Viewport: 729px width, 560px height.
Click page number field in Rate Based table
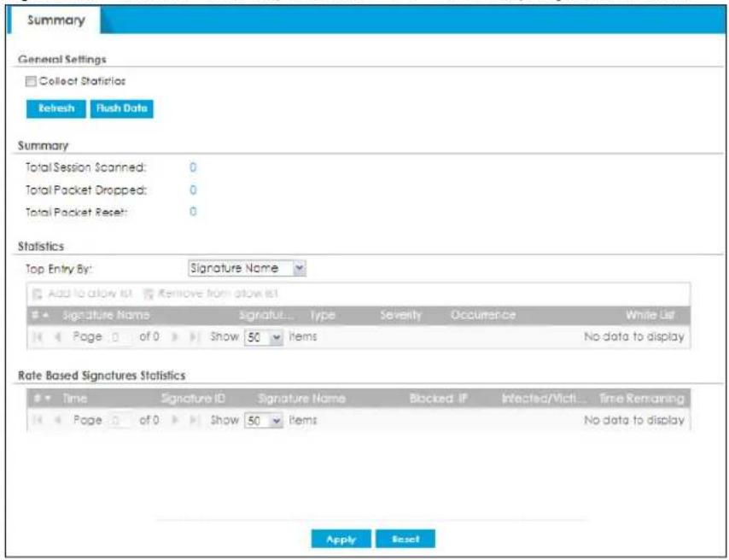coord(120,421)
